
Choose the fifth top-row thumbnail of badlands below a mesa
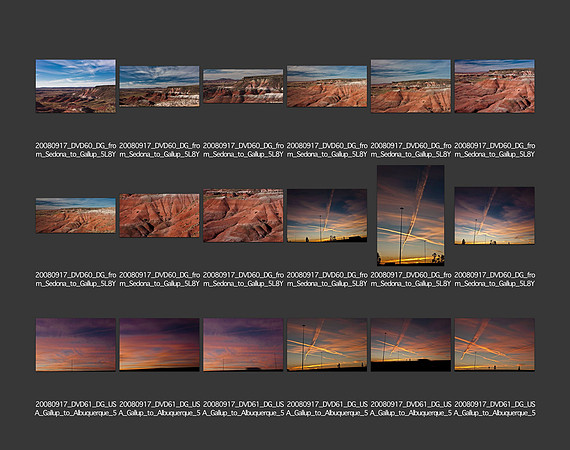[x=411, y=86]
